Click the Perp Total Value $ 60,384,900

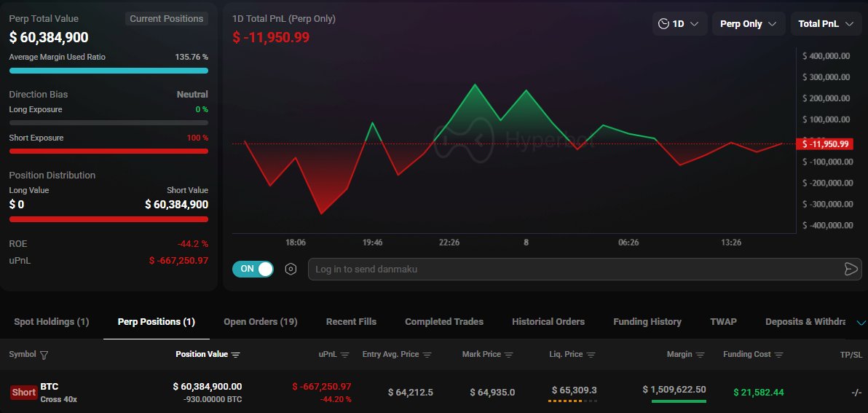click(49, 38)
